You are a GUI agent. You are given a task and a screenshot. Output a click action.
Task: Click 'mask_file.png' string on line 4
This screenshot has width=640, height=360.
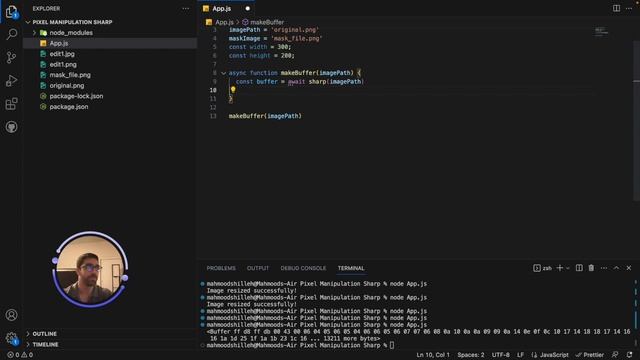296,38
